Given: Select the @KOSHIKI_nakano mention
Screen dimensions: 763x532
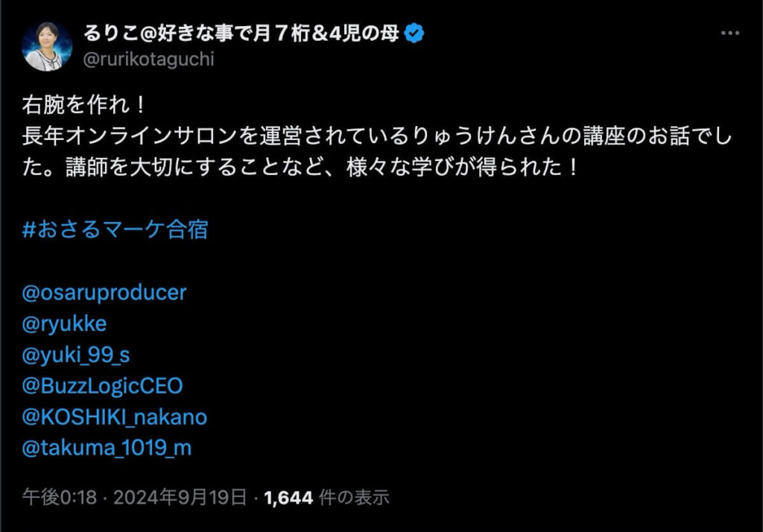Looking at the screenshot, I should tap(115, 417).
